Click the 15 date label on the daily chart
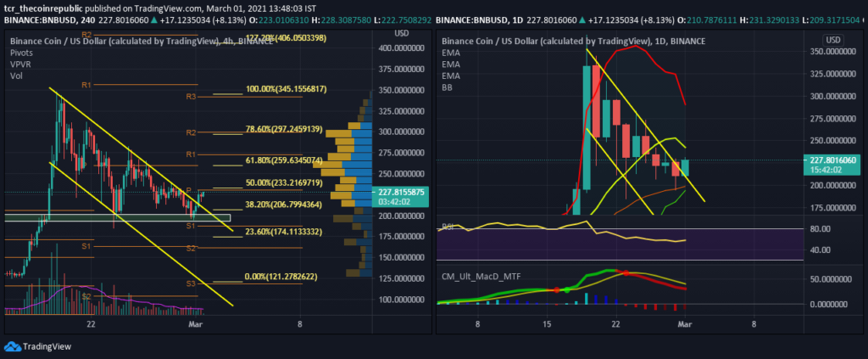868x359 pixels. pyautogui.click(x=547, y=324)
